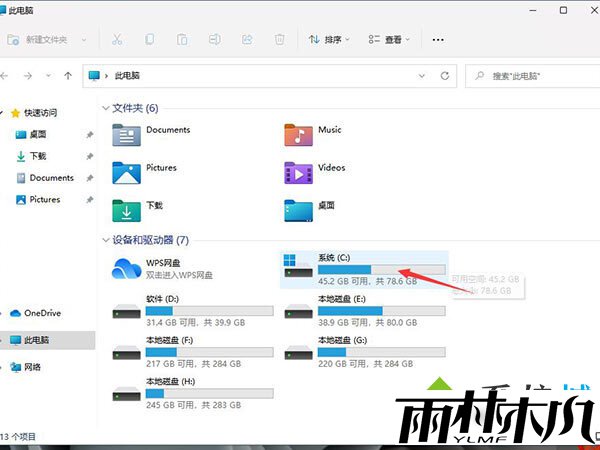
Task: Click the delete (trash) toolbar icon
Action: click(x=280, y=40)
